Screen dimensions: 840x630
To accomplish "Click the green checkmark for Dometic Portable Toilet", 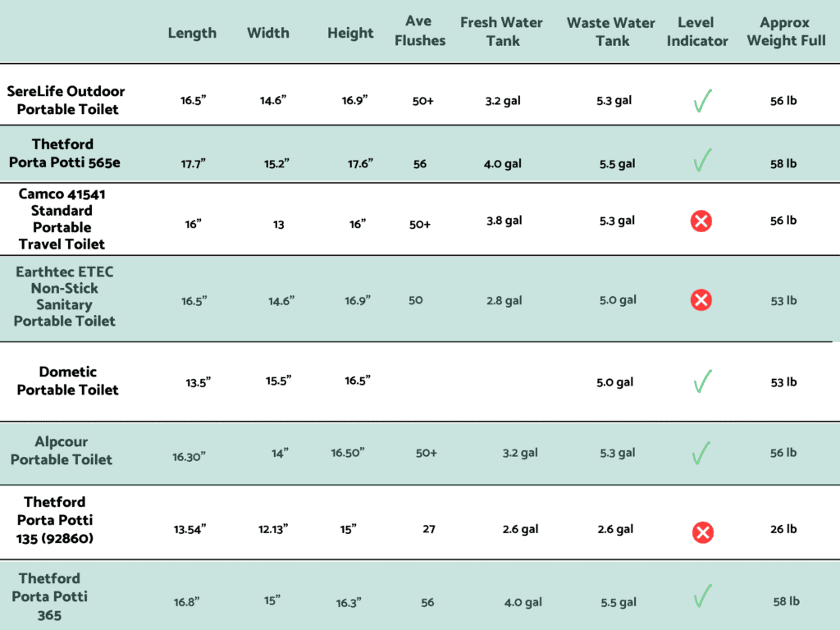I will (x=702, y=381).
